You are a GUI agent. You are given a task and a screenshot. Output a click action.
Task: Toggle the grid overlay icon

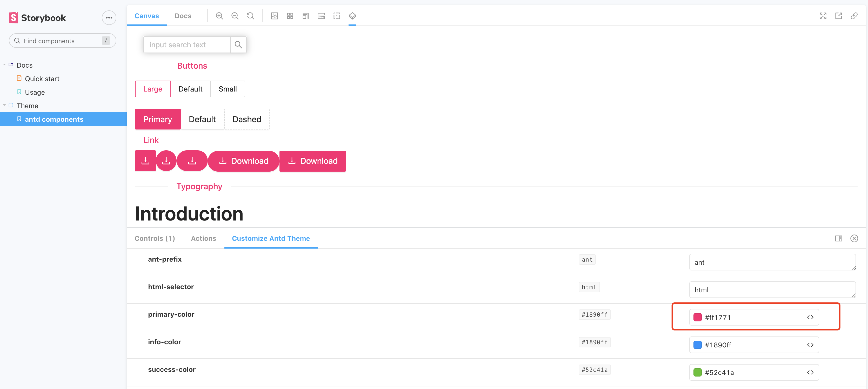click(290, 16)
